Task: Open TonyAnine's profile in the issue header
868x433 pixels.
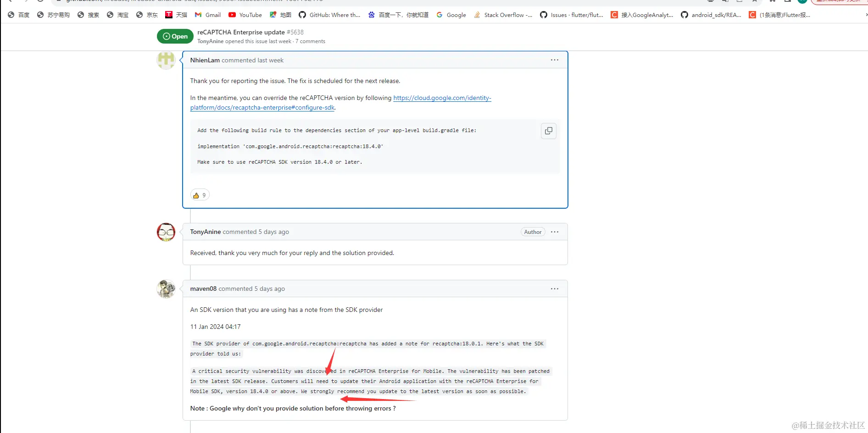Action: click(x=211, y=41)
